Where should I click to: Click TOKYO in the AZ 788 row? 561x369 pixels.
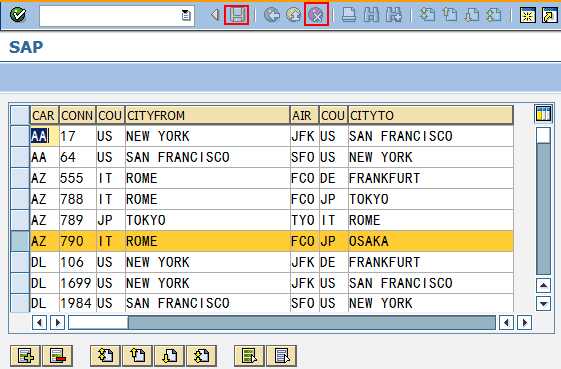pos(430,199)
